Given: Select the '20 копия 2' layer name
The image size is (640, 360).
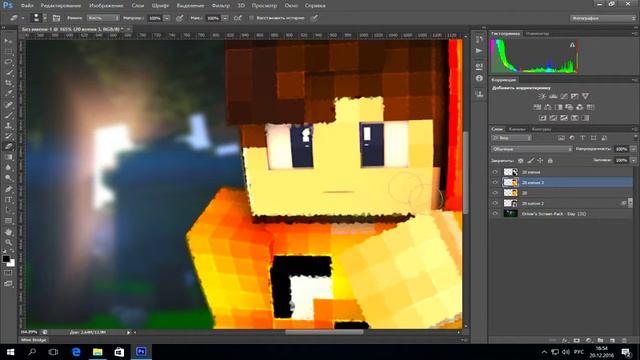Looking at the screenshot, I should pos(533,203).
